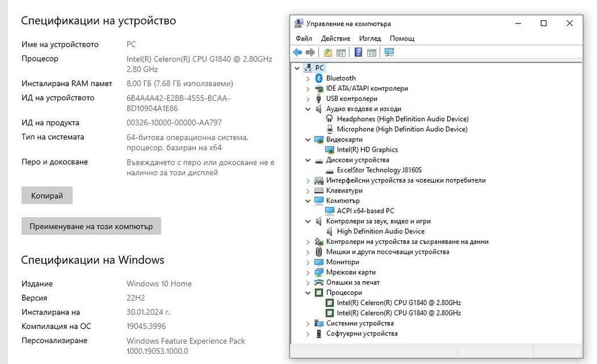Click the ExcelStor Technology J8160S disk icon

pos(330,170)
